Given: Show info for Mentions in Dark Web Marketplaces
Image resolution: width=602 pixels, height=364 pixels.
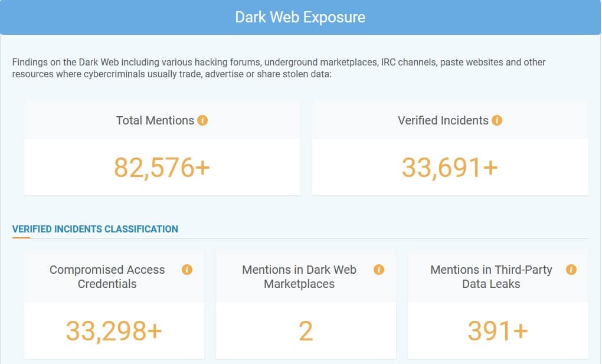Looking at the screenshot, I should click(x=379, y=270).
